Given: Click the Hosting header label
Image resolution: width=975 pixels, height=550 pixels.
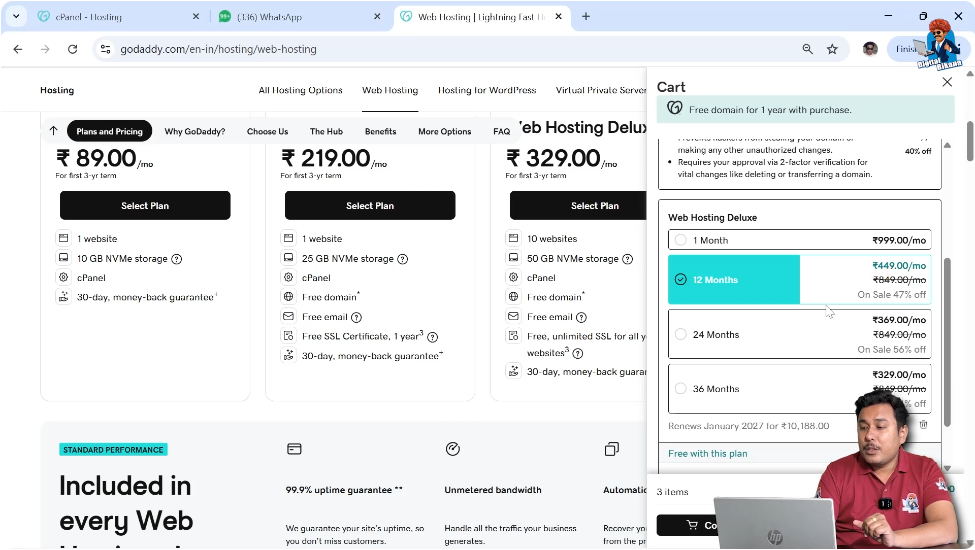Looking at the screenshot, I should coord(57,90).
